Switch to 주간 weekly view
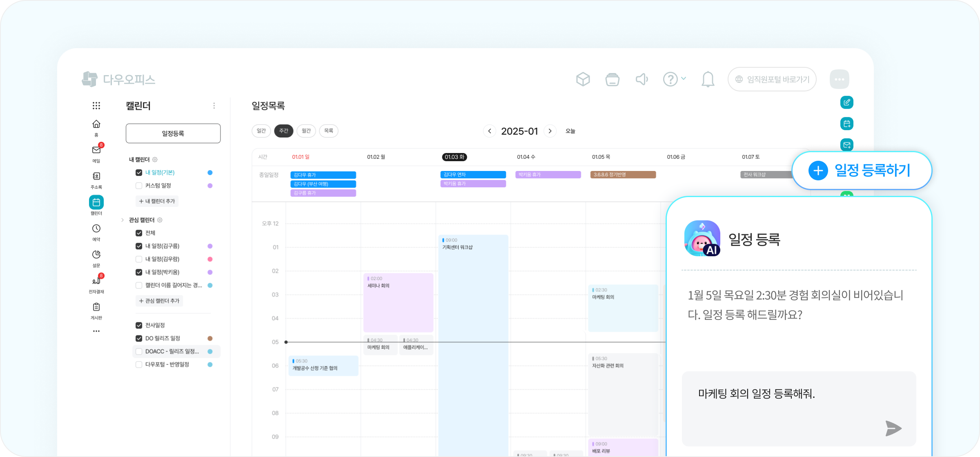Image resolution: width=980 pixels, height=457 pixels. coord(284,131)
